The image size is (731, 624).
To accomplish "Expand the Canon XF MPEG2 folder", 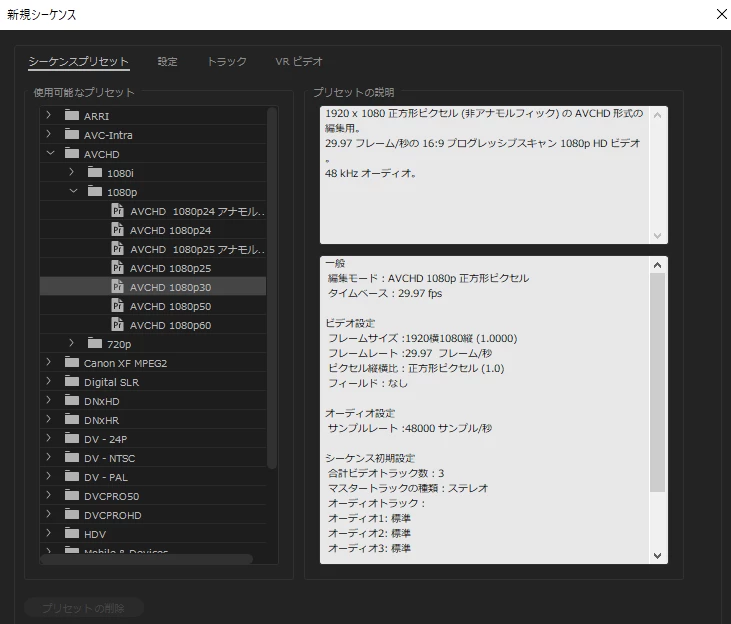I will [x=49, y=362].
